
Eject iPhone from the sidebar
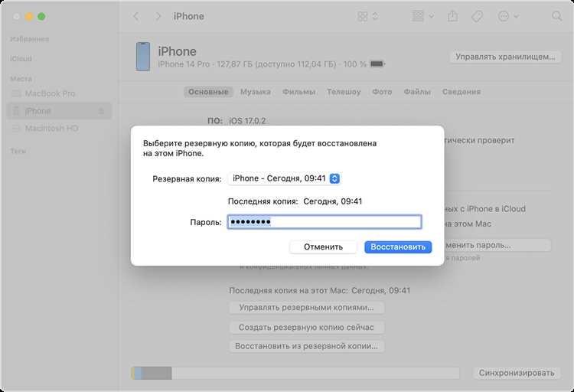tap(101, 112)
